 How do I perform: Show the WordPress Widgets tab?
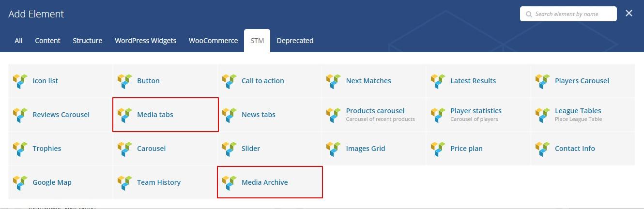click(145, 41)
